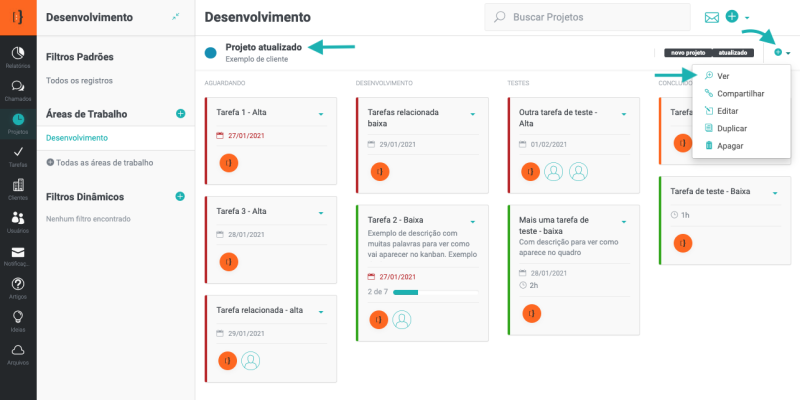Open Relatórios in the left sidebar
Image resolution: width=800 pixels, height=400 pixels.
(x=18, y=56)
